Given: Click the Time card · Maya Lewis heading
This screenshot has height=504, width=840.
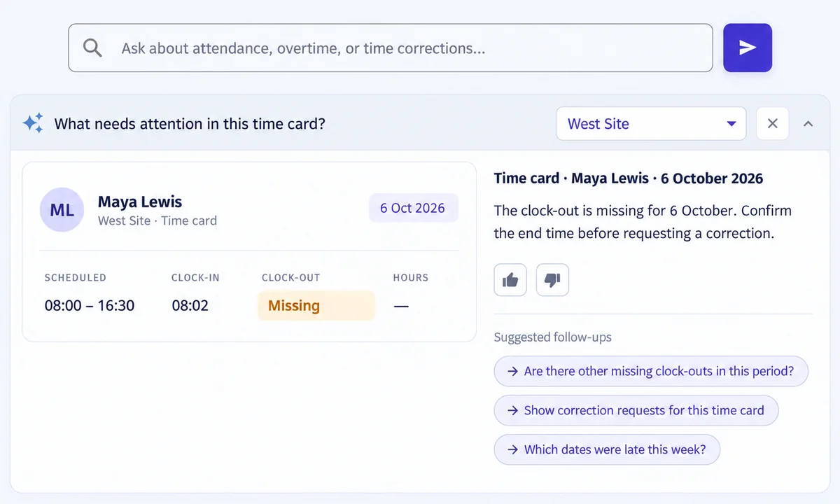Looking at the screenshot, I should coord(629,178).
